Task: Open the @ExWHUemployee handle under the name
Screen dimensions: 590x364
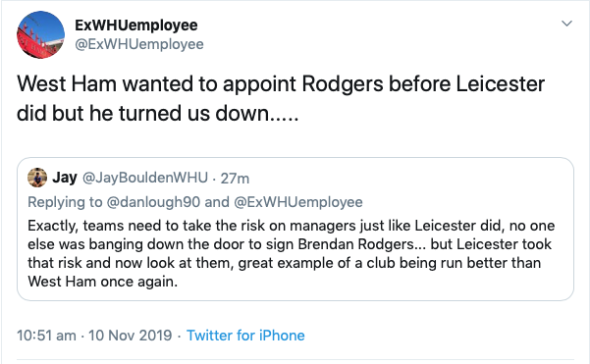Action: [x=139, y=44]
